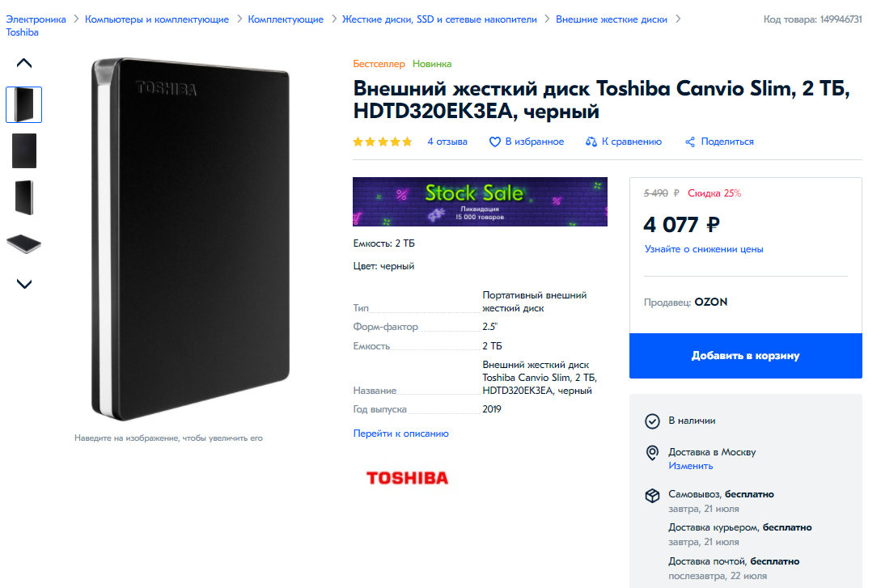Click the share icon next to Поделиться
Image resolution: width=881 pixels, height=588 pixels.
coord(690,142)
